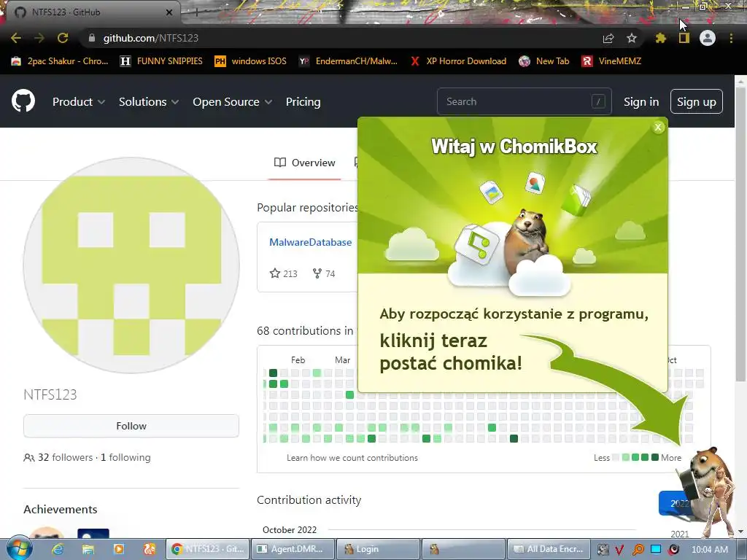Bookmark this page with the star icon
The width and height of the screenshot is (747, 560).
631,38
